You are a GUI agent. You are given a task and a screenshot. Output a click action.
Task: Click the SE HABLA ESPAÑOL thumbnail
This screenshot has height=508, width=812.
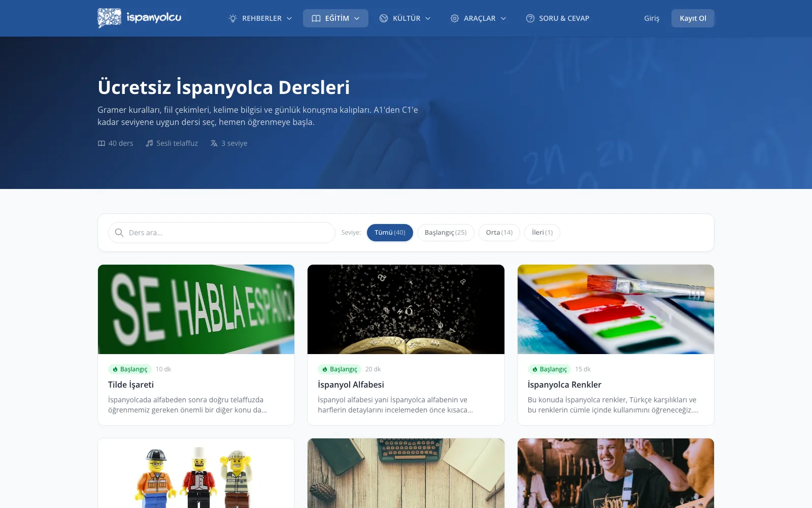196,309
